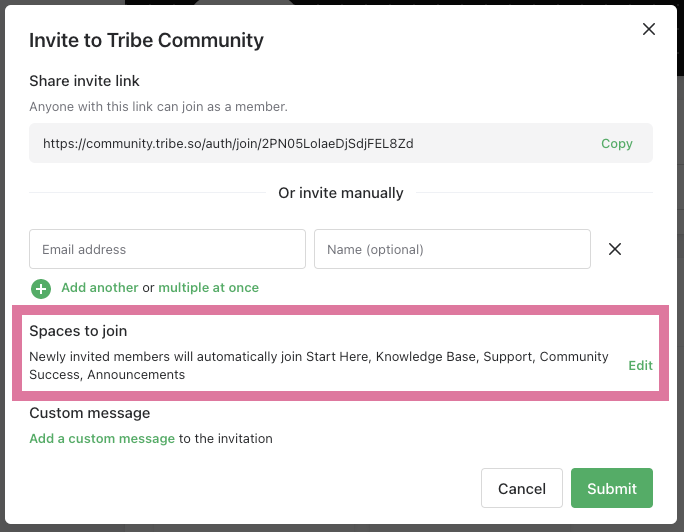This screenshot has height=532, width=684.
Task: Copy the invite link
Action: click(x=616, y=144)
